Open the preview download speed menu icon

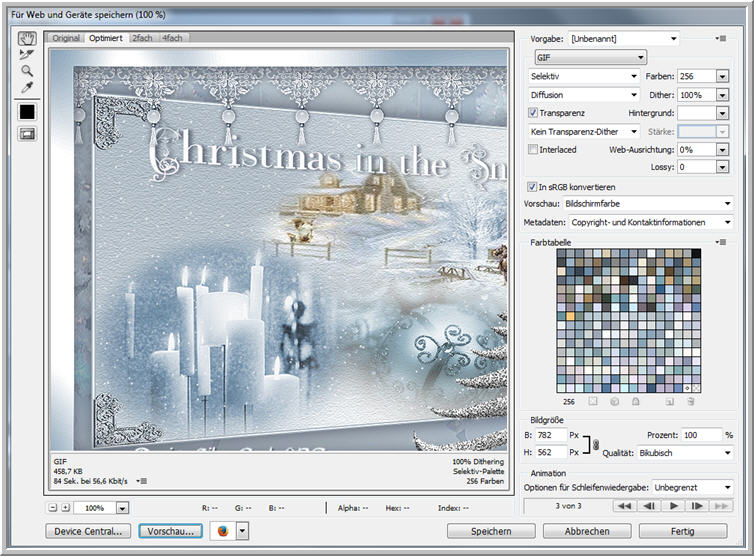click(x=141, y=481)
